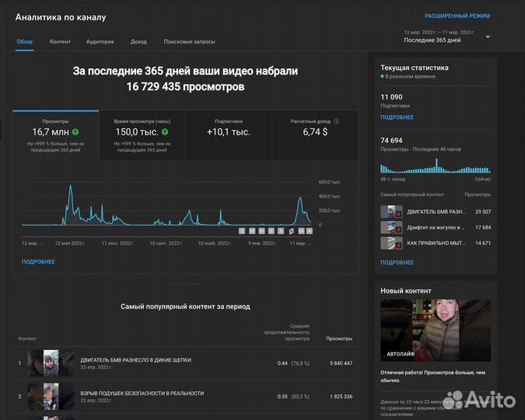This screenshot has width=525, height=420.
Task: Click the clock icon next to Расчетный доход
Action: [x=337, y=121]
